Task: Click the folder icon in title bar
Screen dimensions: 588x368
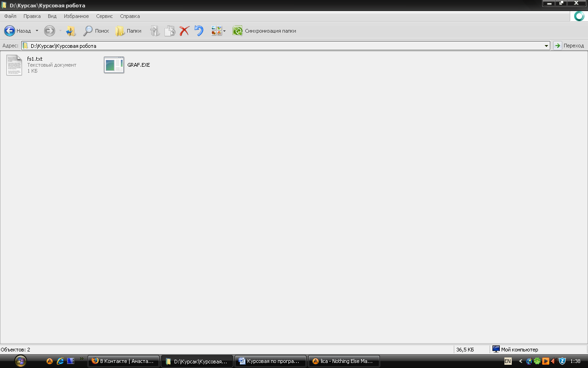Action: tap(4, 6)
